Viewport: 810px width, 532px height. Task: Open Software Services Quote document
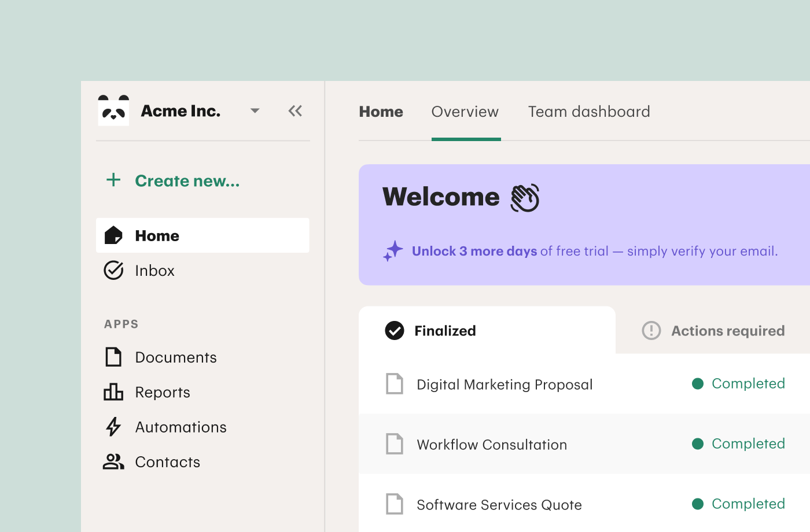(x=499, y=505)
